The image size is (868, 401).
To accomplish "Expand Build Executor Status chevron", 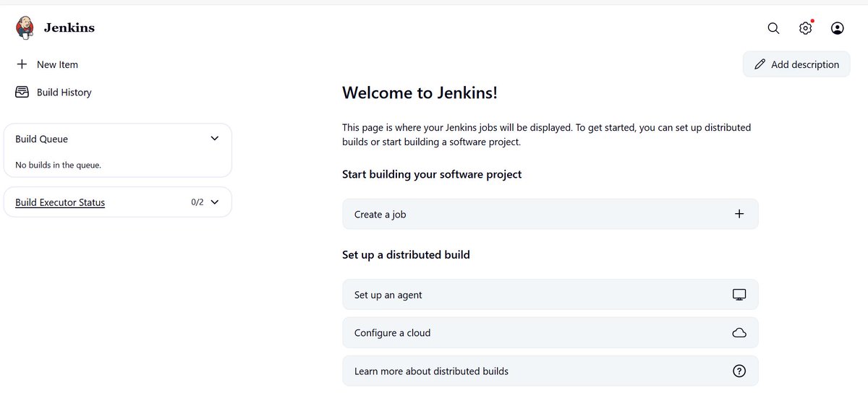I will (214, 202).
